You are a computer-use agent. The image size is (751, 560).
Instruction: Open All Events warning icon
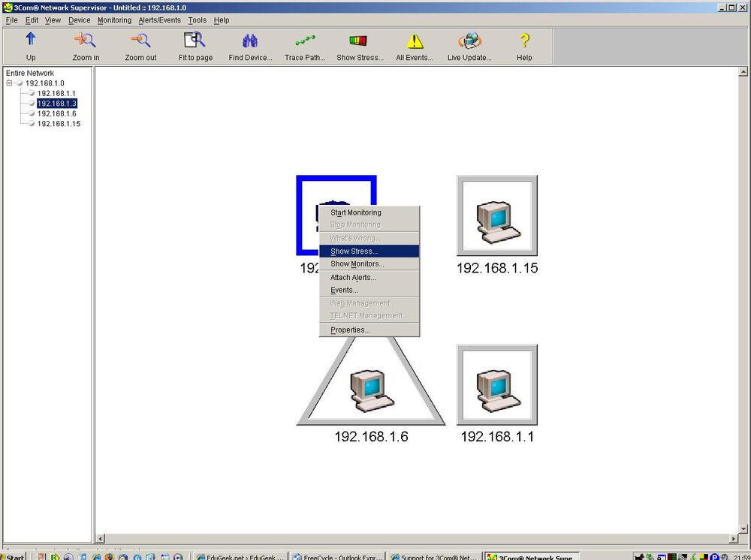tap(415, 41)
